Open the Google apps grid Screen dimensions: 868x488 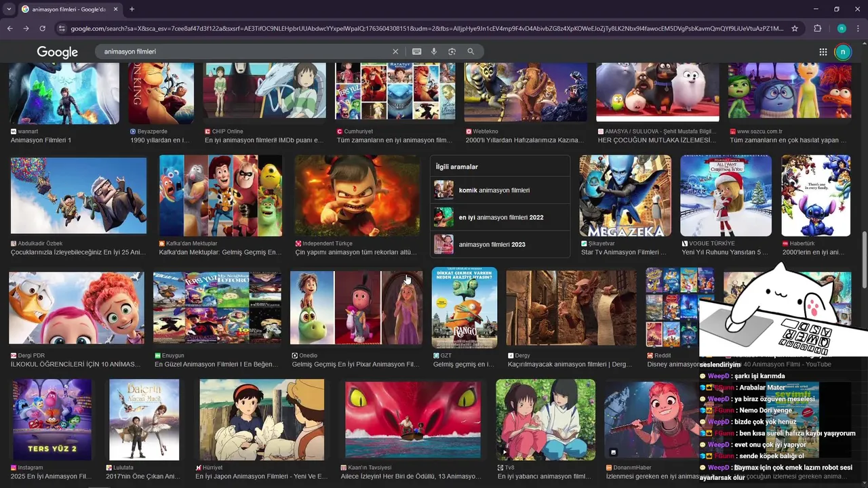(823, 52)
